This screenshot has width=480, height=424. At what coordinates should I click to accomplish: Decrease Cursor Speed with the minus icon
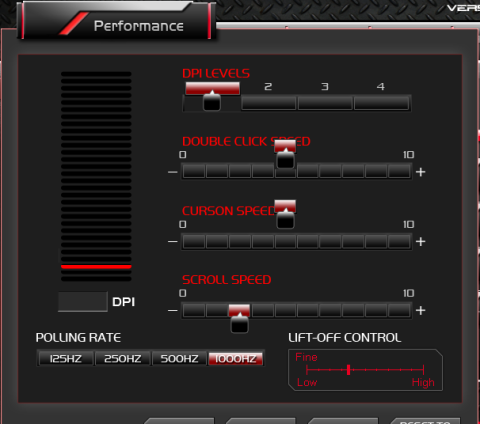point(173,241)
